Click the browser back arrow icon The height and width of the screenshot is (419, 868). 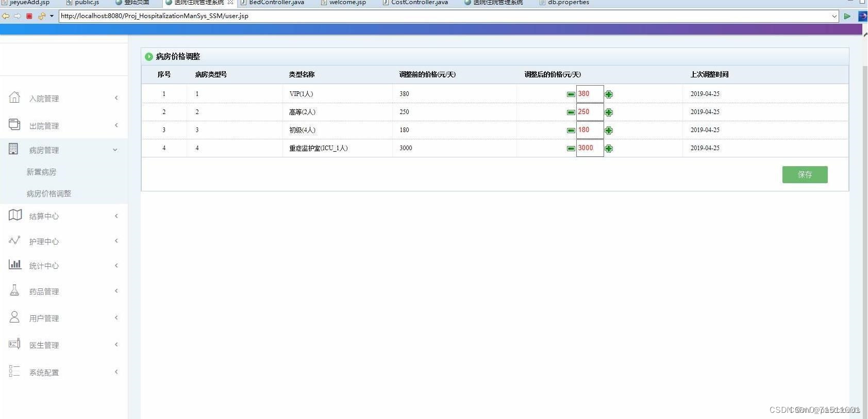[6, 16]
